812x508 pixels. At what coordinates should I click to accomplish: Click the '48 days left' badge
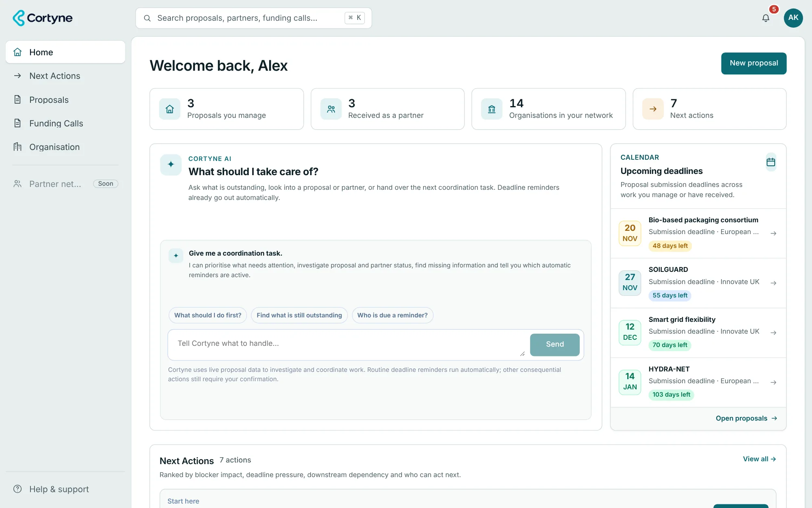(x=670, y=246)
